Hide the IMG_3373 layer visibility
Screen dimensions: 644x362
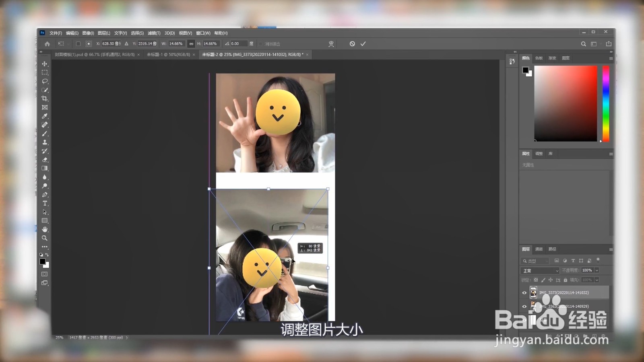click(524, 292)
